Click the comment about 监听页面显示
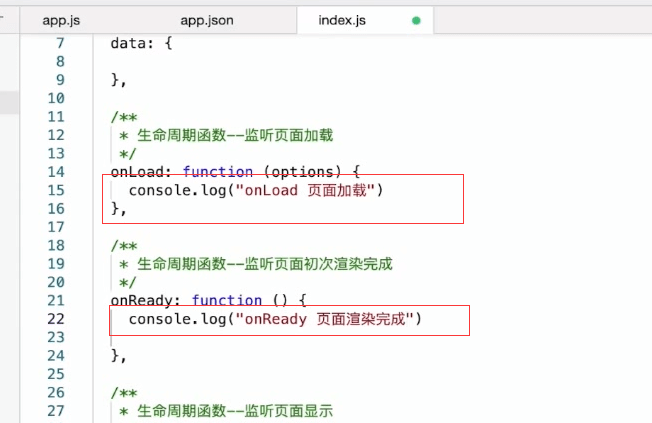Viewport: 652px width, 423px height. (226, 411)
